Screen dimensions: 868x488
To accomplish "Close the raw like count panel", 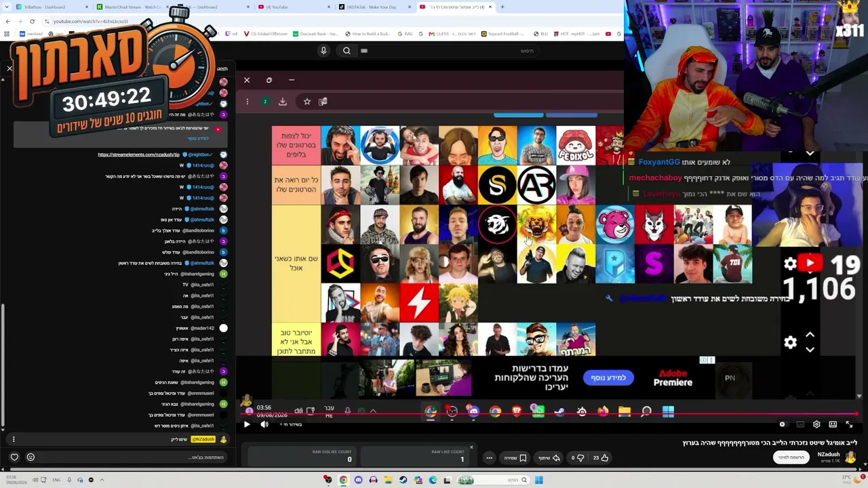I will pyautogui.click(x=471, y=447).
